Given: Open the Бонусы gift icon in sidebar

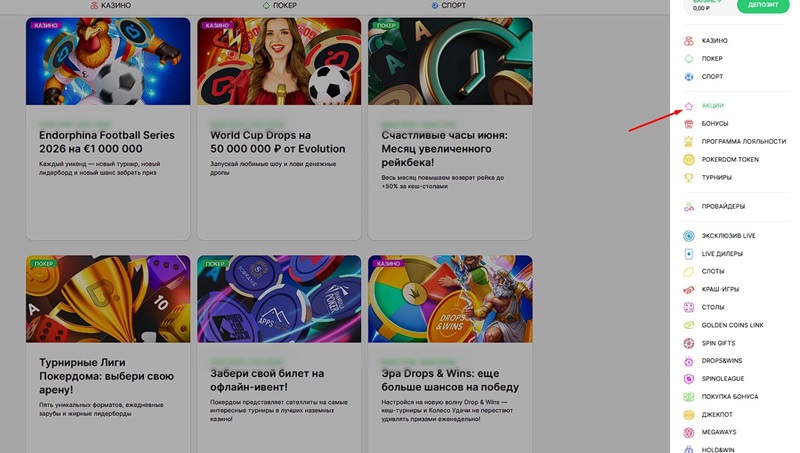Looking at the screenshot, I should click(x=688, y=124).
